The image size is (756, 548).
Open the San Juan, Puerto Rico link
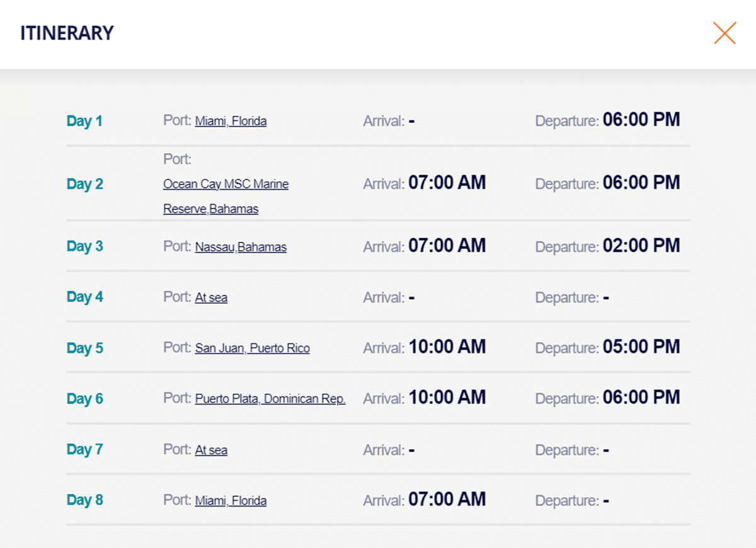[x=252, y=348]
